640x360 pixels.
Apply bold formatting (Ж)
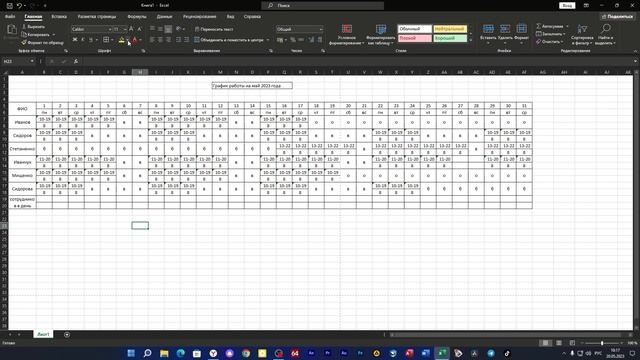click(x=75, y=40)
